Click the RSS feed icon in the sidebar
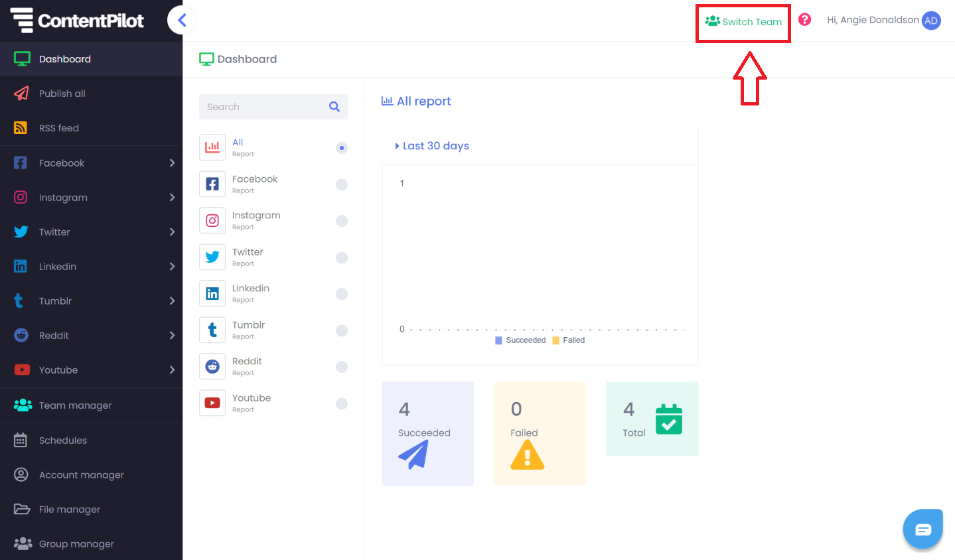955x560 pixels. 21,128
